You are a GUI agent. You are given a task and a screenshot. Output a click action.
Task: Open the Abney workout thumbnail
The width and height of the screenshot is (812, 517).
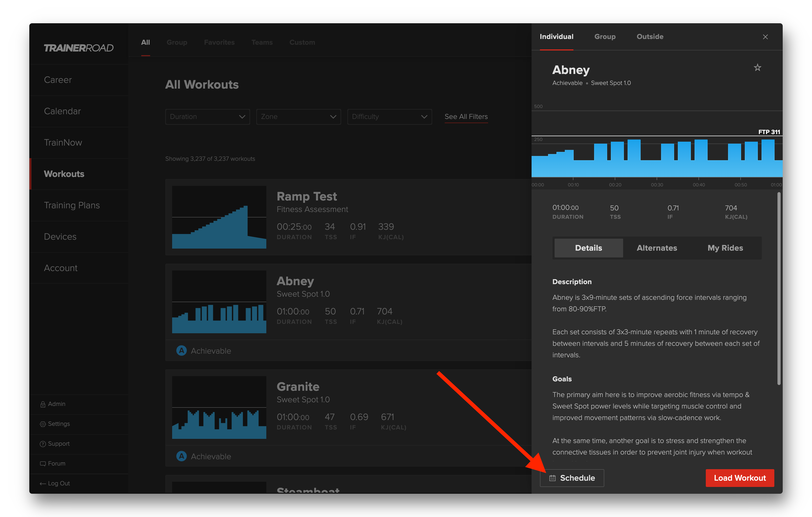point(219,302)
